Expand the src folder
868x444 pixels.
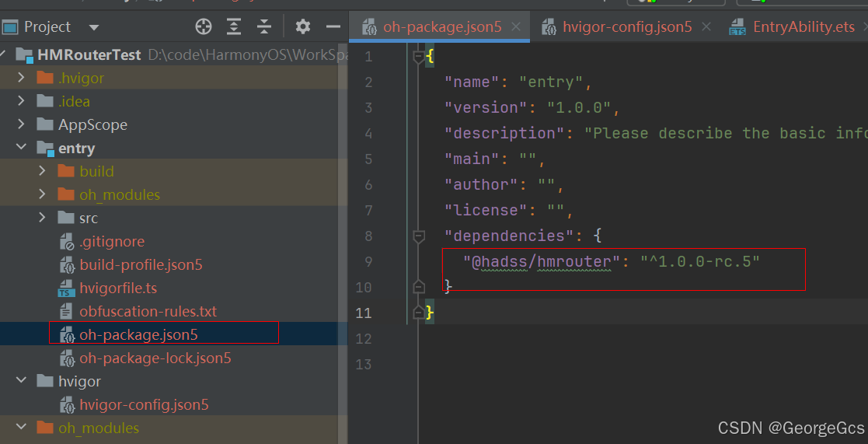pyautogui.click(x=42, y=218)
